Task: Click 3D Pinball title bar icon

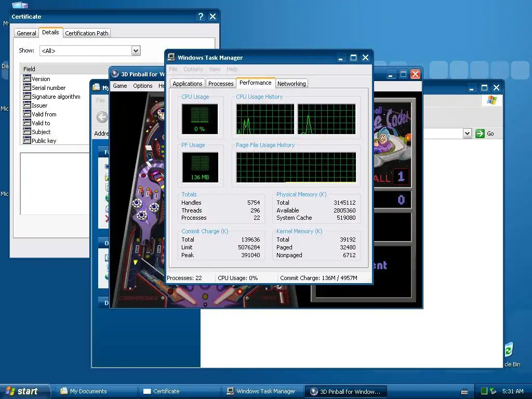Action: tap(115, 74)
